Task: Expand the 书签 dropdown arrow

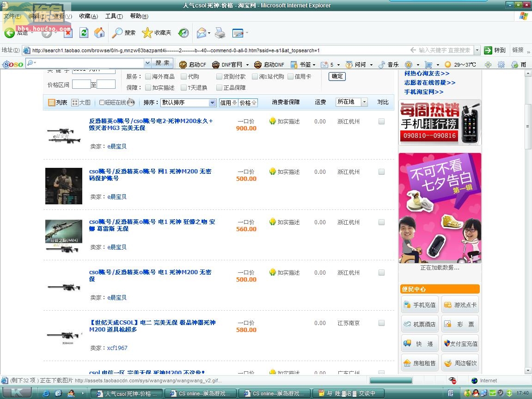Action: point(314,65)
